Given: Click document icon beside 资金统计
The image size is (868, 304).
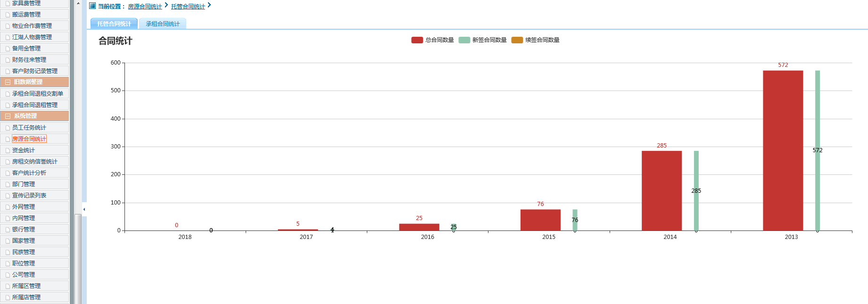Looking at the screenshot, I should (x=8, y=151).
